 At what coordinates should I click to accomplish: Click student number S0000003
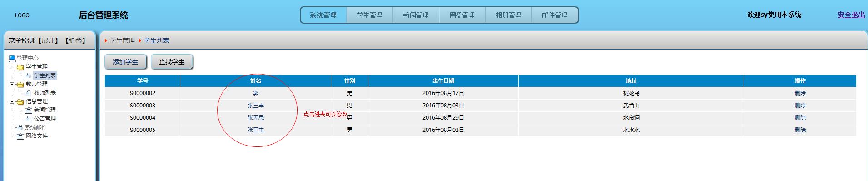pos(143,105)
